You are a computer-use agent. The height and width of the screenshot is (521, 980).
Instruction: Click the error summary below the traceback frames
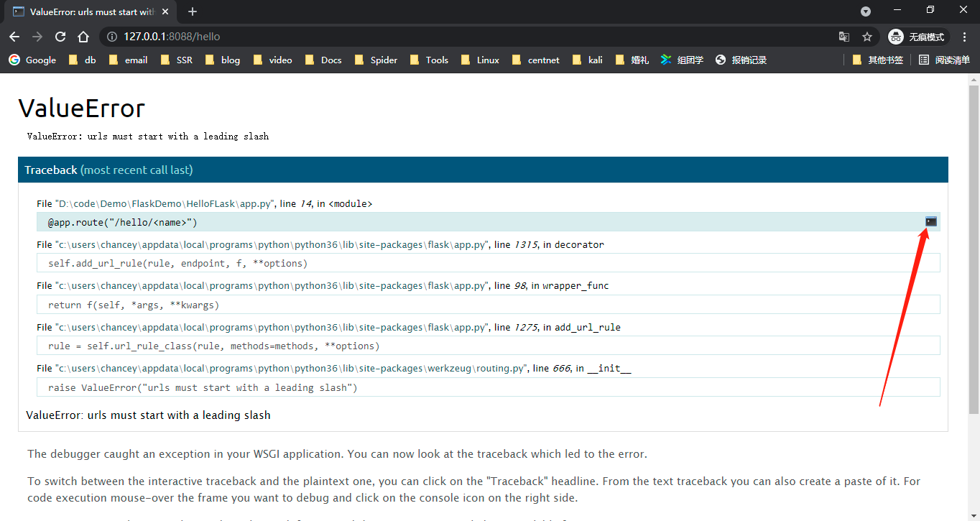click(148, 415)
